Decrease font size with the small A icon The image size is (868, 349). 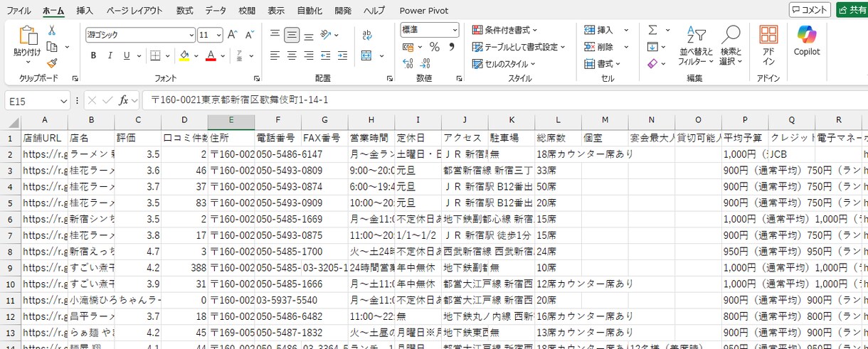(x=250, y=34)
